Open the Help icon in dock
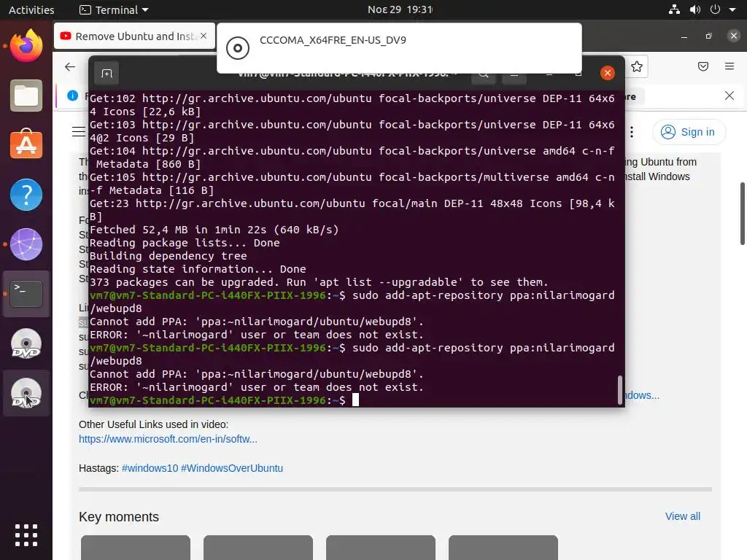The image size is (747, 560). pyautogui.click(x=26, y=195)
